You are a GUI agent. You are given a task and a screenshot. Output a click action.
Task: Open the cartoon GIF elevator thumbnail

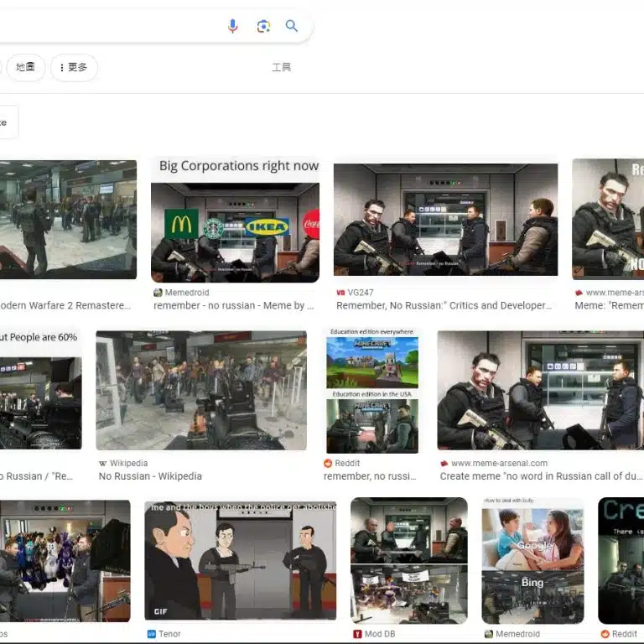(241, 560)
